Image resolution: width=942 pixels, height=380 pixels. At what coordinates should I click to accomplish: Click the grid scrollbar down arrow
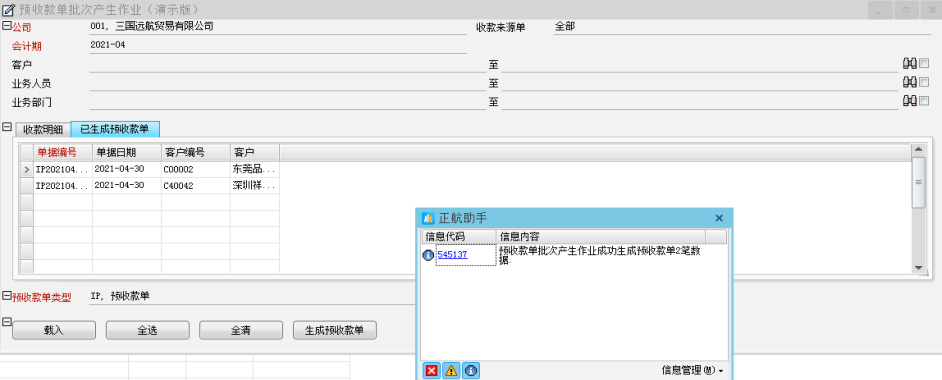pyautogui.click(x=918, y=267)
